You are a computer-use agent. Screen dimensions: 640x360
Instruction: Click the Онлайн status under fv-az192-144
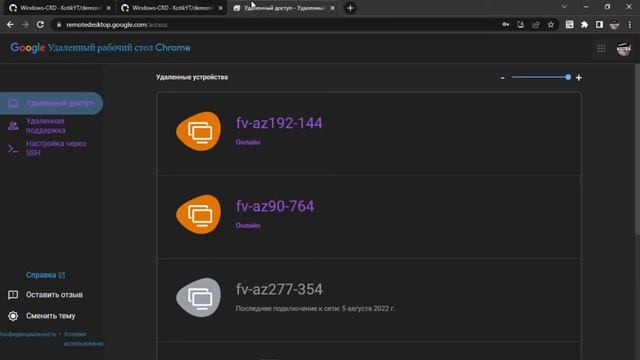[x=248, y=142]
